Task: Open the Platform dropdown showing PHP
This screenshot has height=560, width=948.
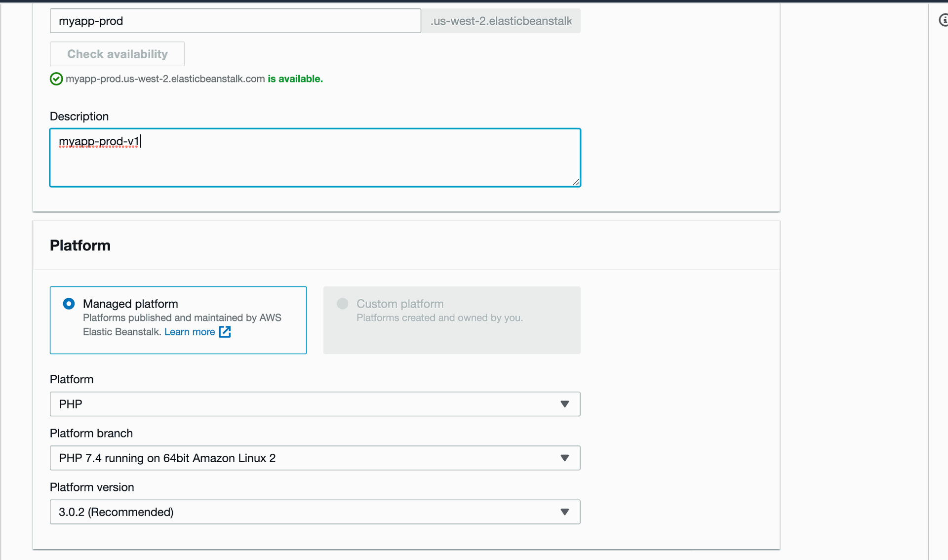Action: pos(315,404)
